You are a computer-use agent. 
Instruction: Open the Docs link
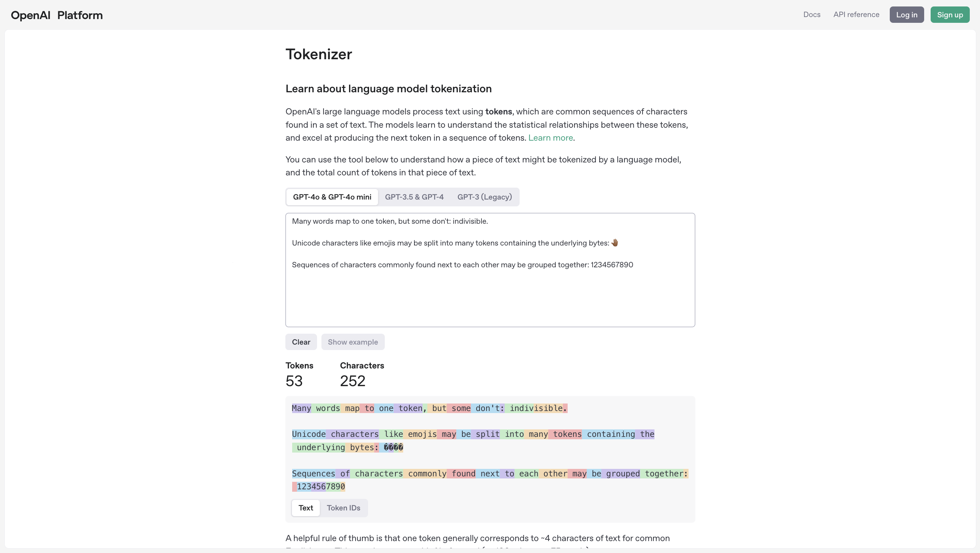coord(811,14)
